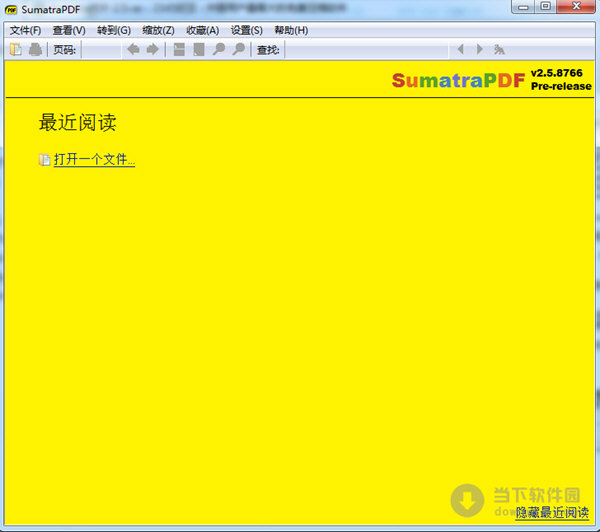
Task: Click the Print toolbar icon
Action: [x=35, y=50]
